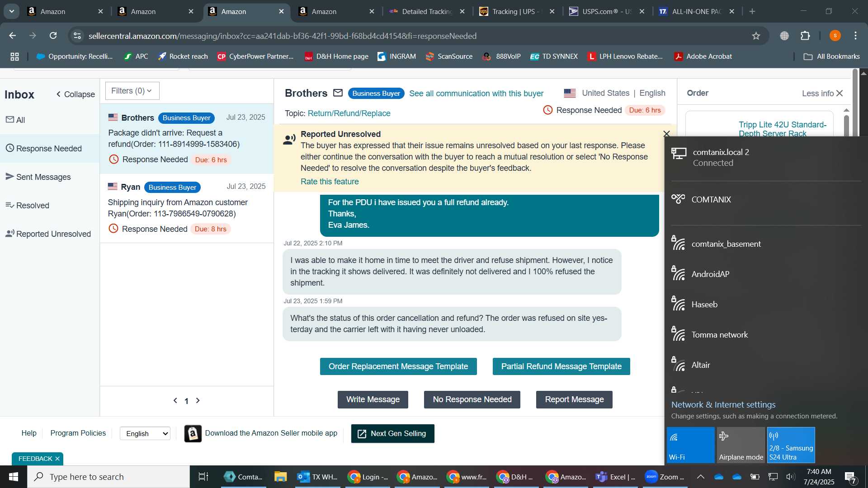868x488 pixels.
Task: Dismiss the Reported Unresolved banner
Action: pos(666,134)
